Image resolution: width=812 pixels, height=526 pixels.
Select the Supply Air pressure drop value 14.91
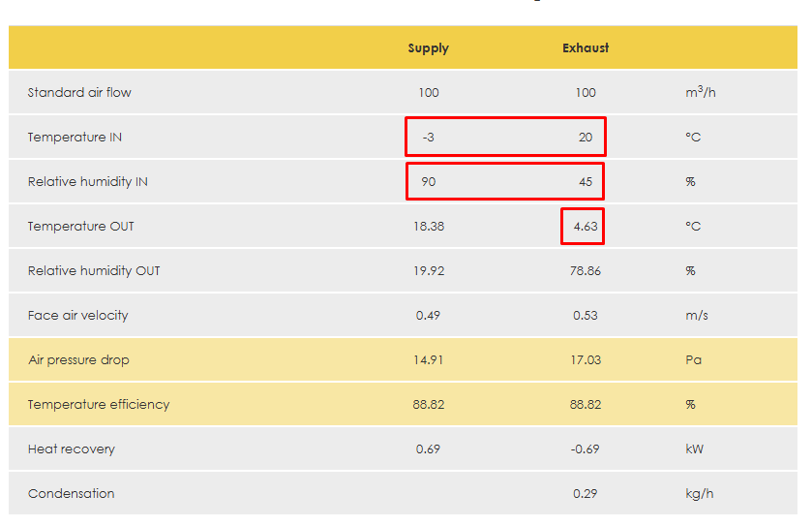click(429, 360)
